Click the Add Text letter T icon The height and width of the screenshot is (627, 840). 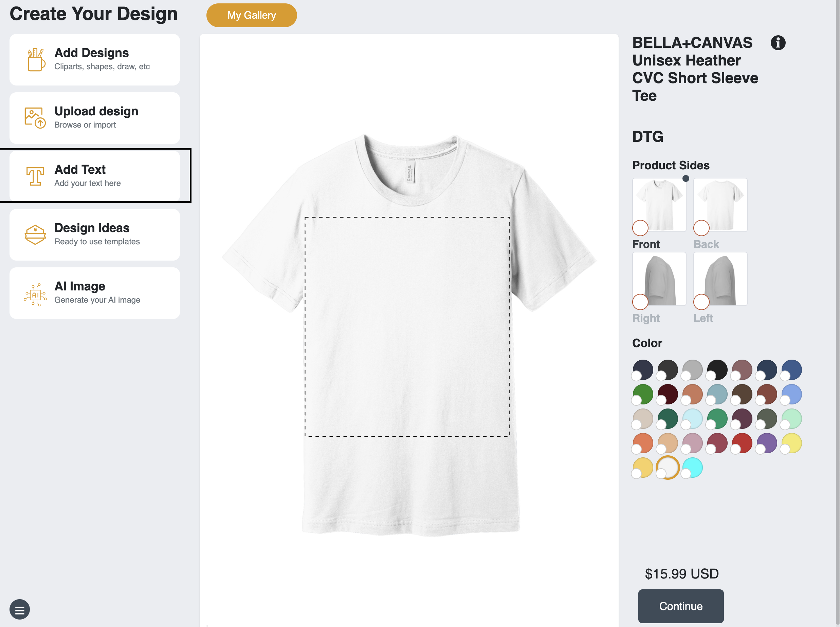[35, 176]
